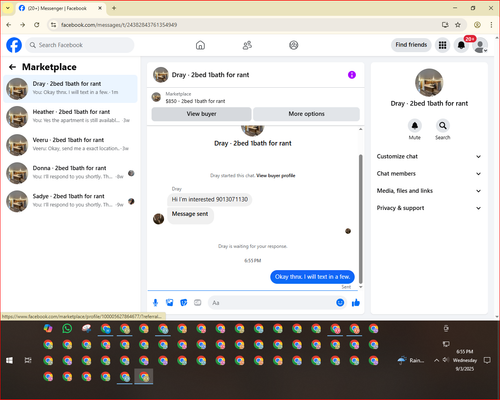
Task: Attach a photo file icon
Action: tap(170, 303)
